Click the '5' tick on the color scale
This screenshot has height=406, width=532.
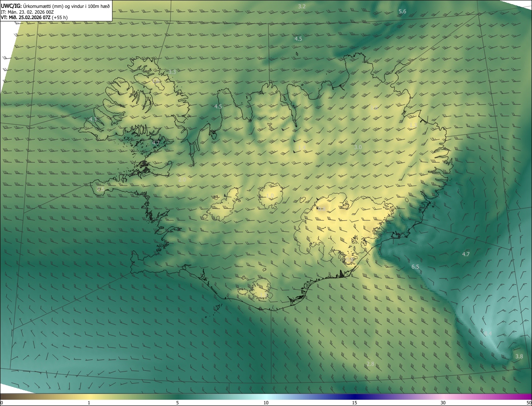(177, 403)
